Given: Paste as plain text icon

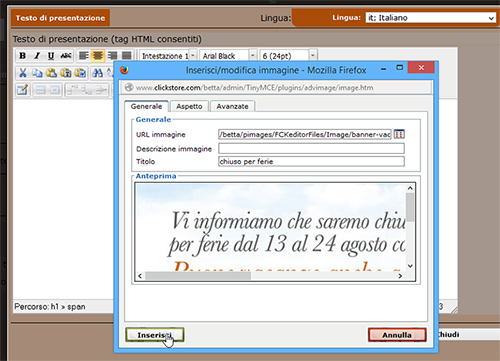Looking at the screenshot, I should pyautogui.click(x=66, y=73).
